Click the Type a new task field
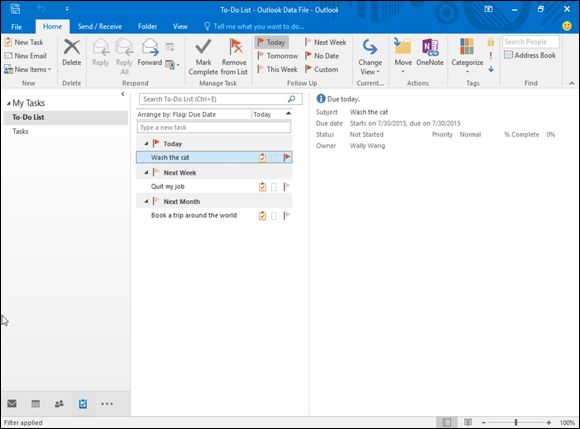 click(x=214, y=127)
